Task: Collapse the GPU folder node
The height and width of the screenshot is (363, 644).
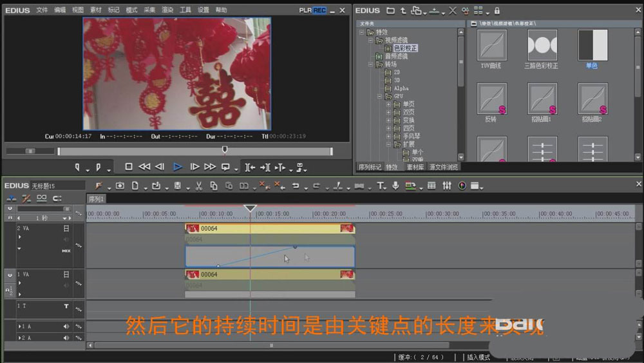Action: [x=379, y=96]
